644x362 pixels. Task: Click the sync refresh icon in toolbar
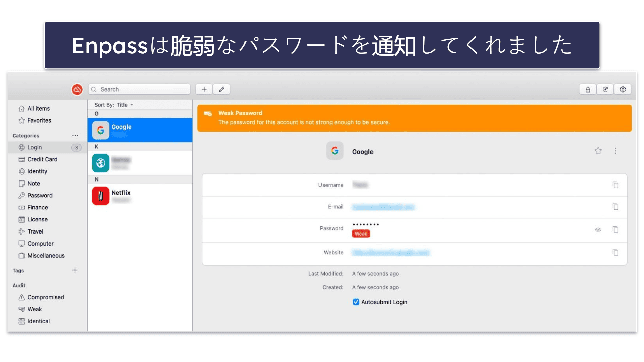[x=605, y=89]
